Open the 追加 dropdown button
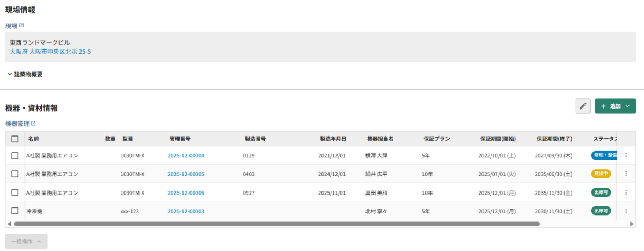Screen dimensions: 644x251 (x=615, y=106)
